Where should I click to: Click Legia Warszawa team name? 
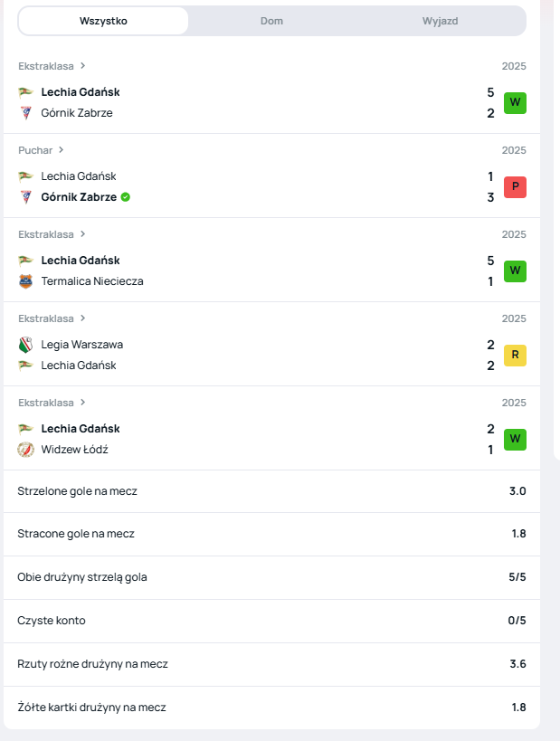(x=82, y=345)
